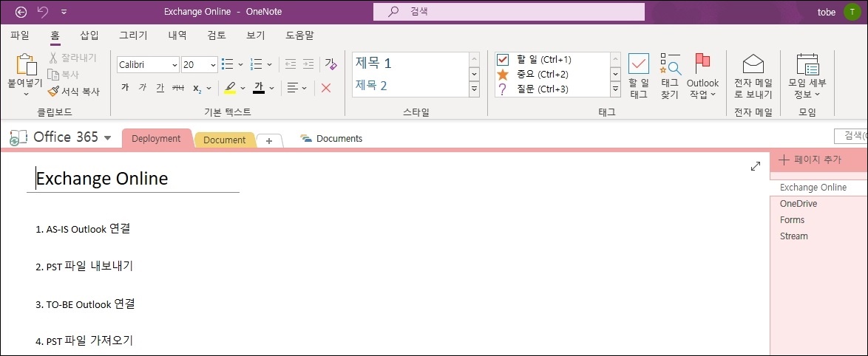
Task: Expand the 붙여넣기 paste options arrow
Action: tap(25, 94)
